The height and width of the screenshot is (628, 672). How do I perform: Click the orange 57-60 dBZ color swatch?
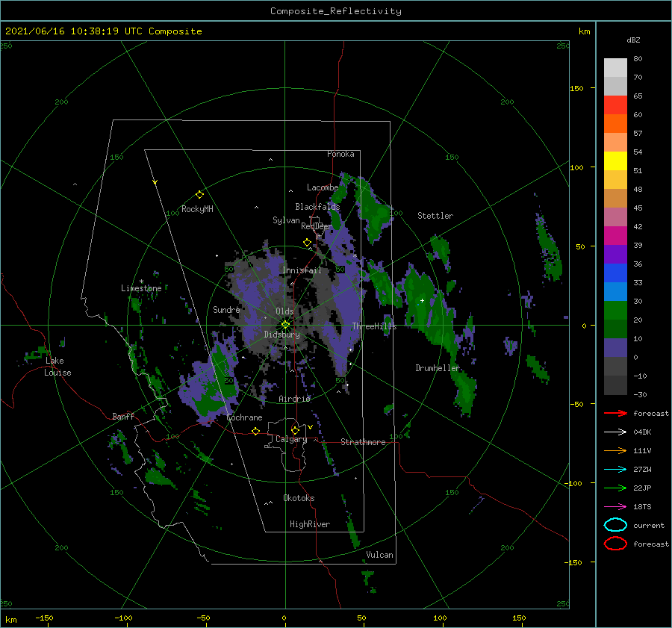[615, 124]
